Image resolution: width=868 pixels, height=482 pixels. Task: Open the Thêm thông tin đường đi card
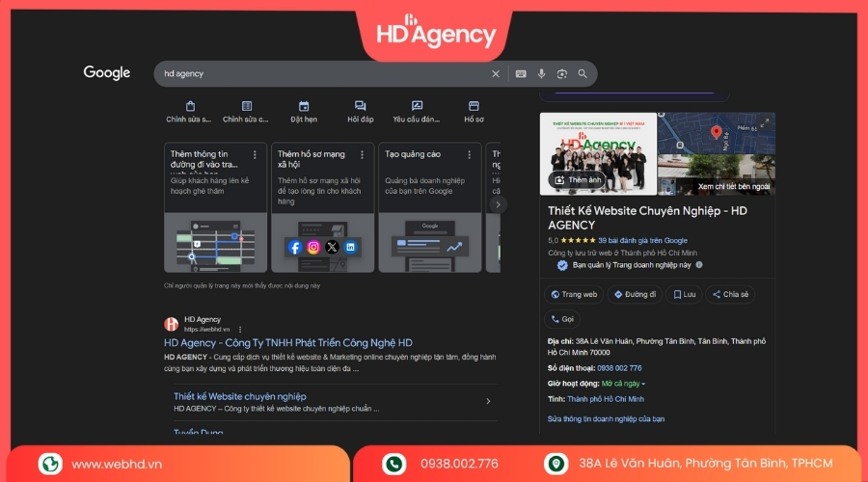coord(215,207)
